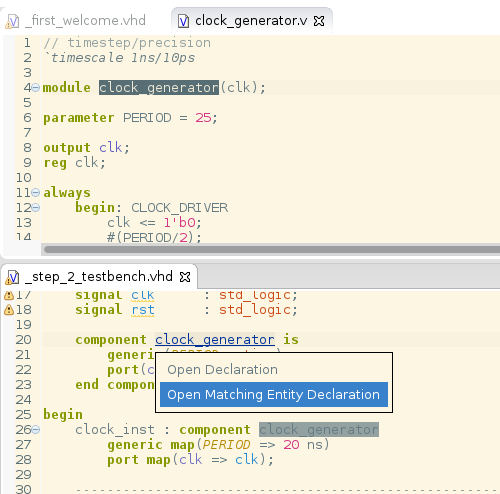Click highlighted clock_generator module name

(x=159, y=88)
